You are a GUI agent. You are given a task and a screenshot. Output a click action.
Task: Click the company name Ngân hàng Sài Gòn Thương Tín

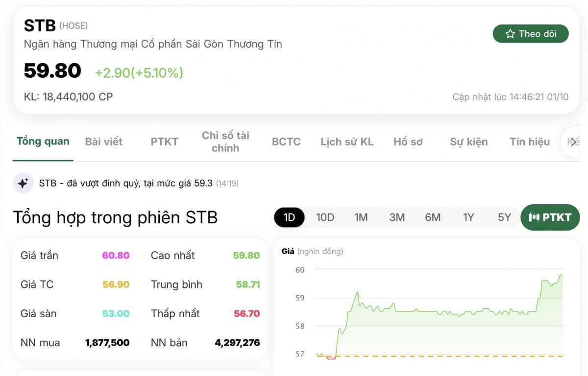click(x=153, y=44)
